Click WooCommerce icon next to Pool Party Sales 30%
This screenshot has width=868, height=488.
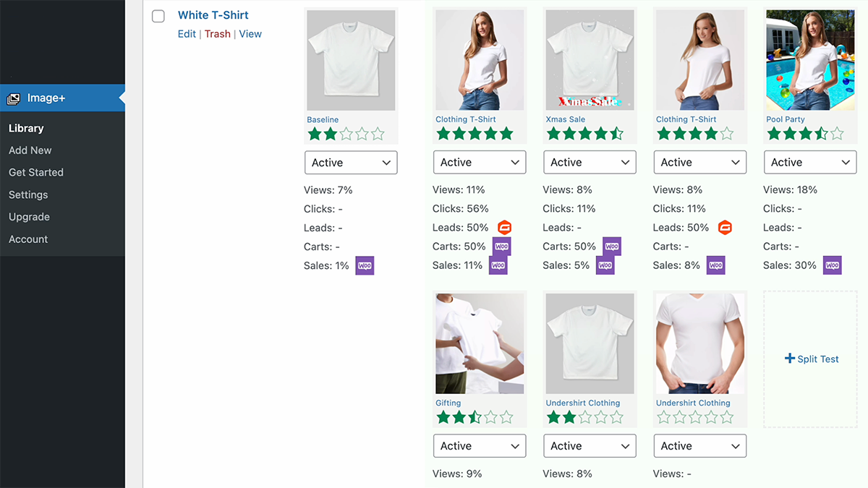point(832,265)
